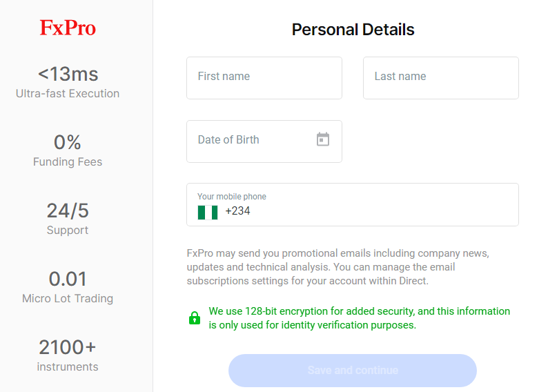Click the <13ms execution statistic
Image resolution: width=548 pixels, height=392 pixels.
pyautogui.click(x=68, y=74)
